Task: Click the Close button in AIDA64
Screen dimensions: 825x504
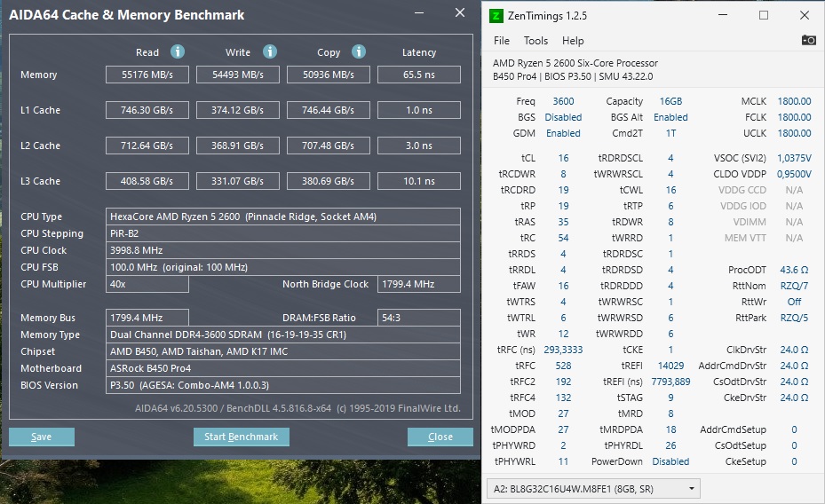Action: tap(440, 437)
